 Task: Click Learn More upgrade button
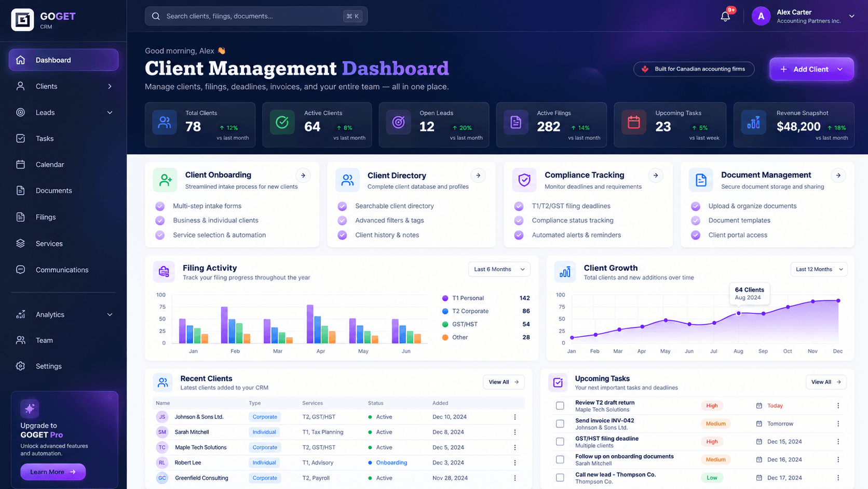[53, 472]
